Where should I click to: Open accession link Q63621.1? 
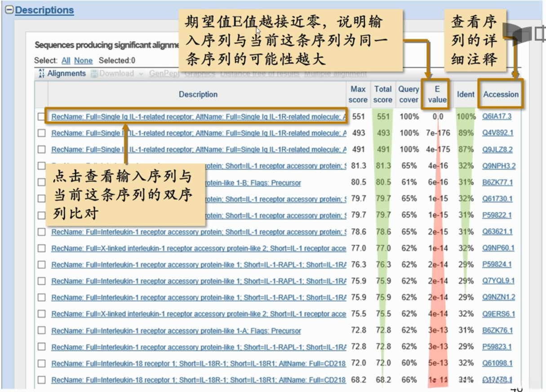(497, 232)
